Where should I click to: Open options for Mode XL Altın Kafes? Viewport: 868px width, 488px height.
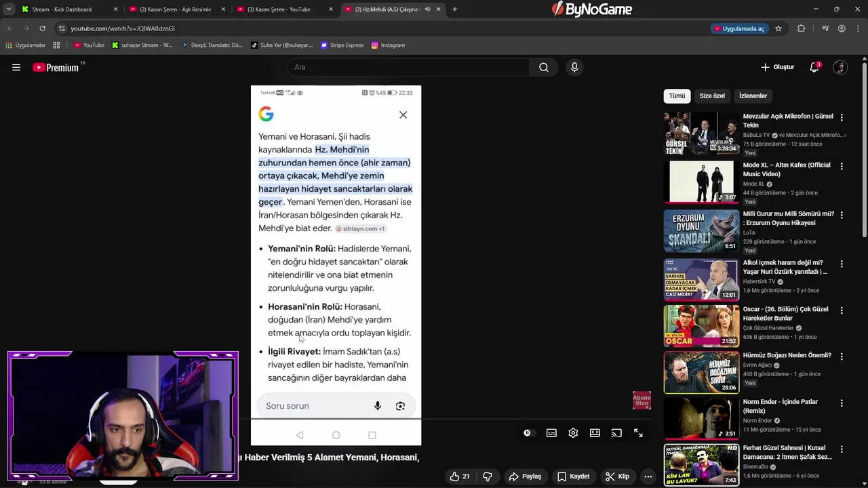[x=842, y=166]
